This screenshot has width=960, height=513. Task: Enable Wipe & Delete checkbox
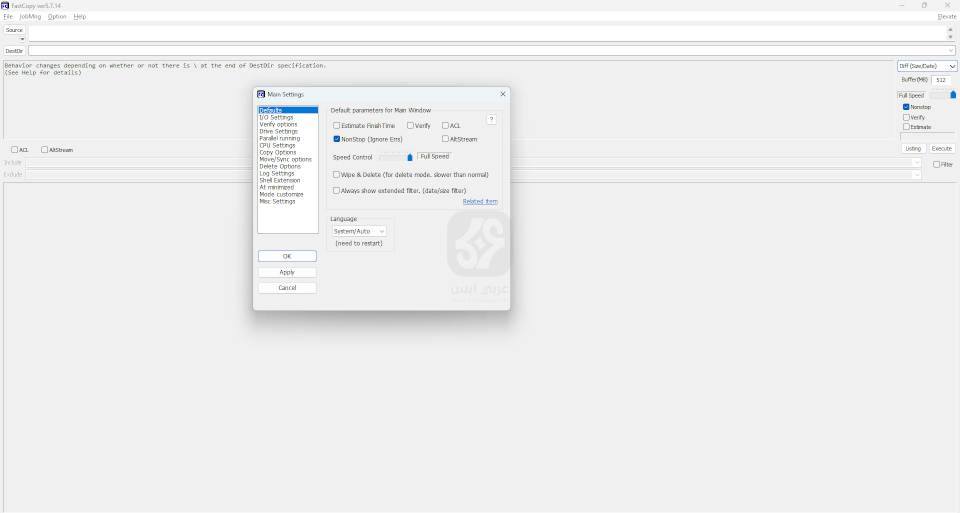(x=336, y=174)
